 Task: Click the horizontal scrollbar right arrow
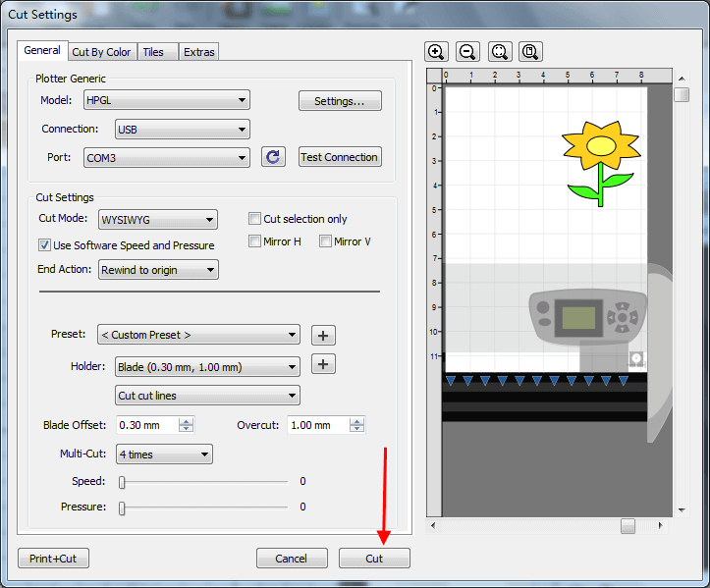click(x=660, y=525)
